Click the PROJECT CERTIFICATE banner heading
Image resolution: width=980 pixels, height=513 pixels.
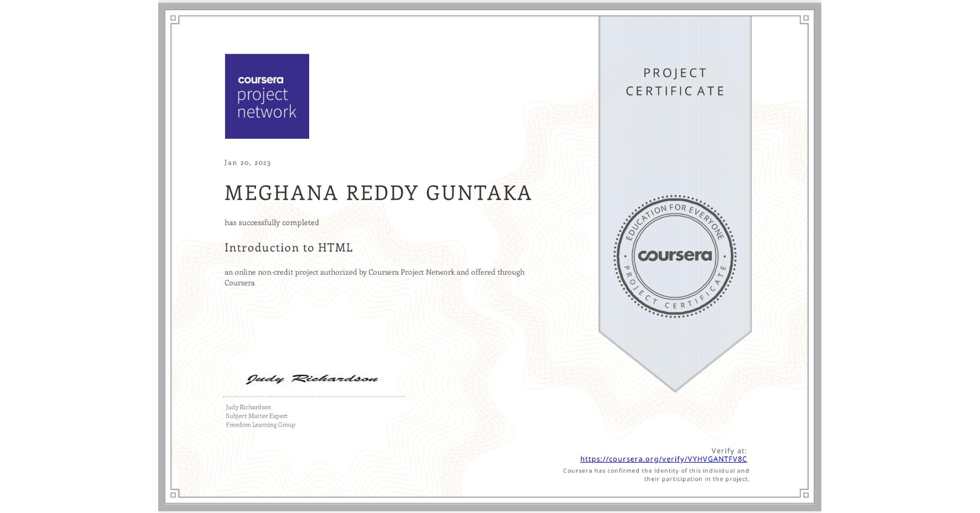[x=675, y=82]
